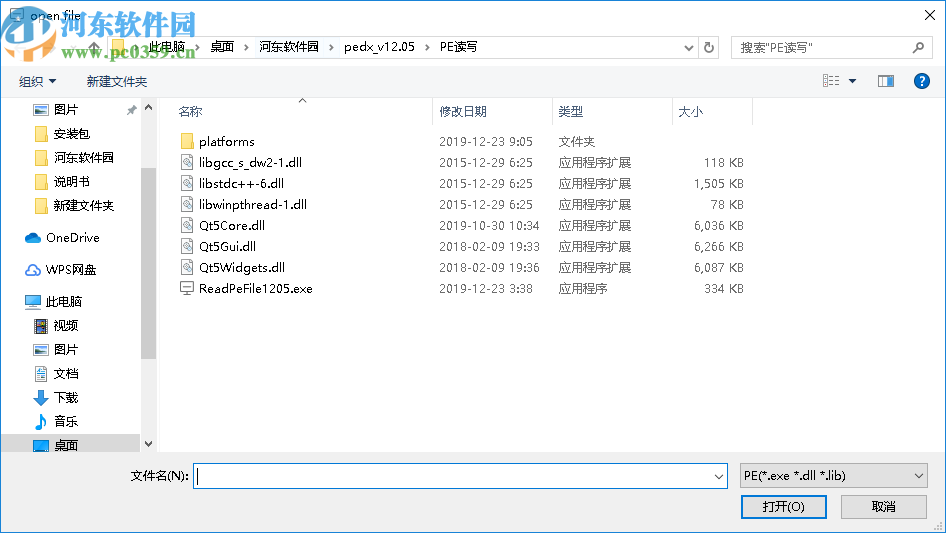The width and height of the screenshot is (946, 533).
Task: Expand chevron after 桌面 breadcrumb
Action: pos(246,48)
